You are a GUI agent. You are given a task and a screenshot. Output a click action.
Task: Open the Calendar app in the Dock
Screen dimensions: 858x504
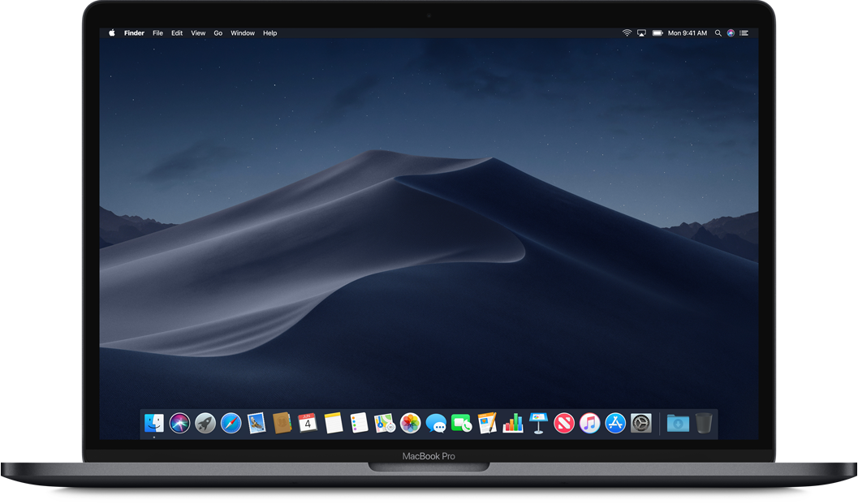click(x=308, y=423)
